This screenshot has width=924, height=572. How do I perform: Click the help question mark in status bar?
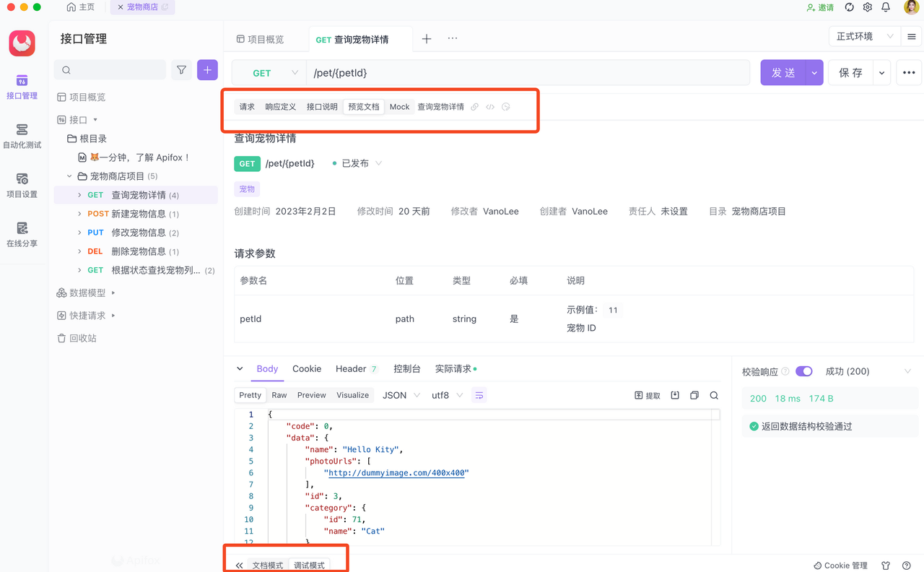click(907, 565)
